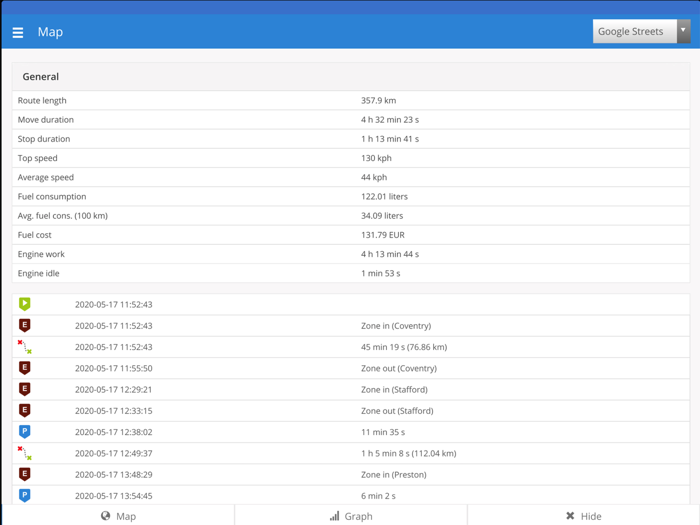Select Stop duration value 1 h 13 min 41 s
Screen dimensions: 700x525
[390, 139]
